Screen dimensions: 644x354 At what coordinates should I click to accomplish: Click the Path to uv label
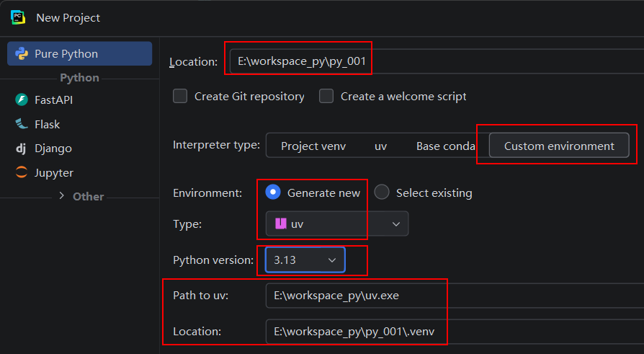click(200, 295)
